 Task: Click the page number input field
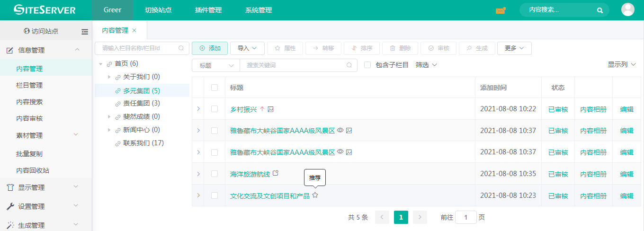point(466,217)
